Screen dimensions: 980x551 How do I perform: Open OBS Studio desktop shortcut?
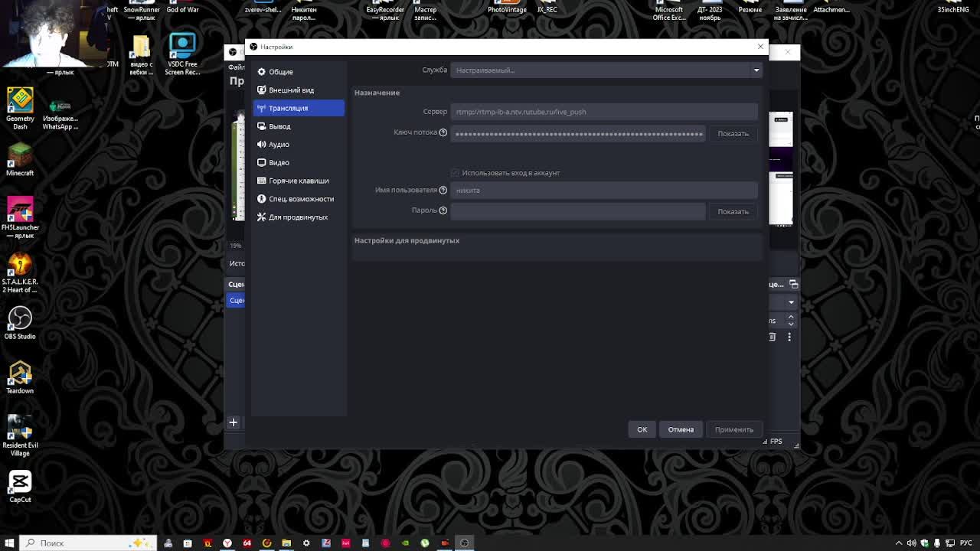tap(20, 323)
